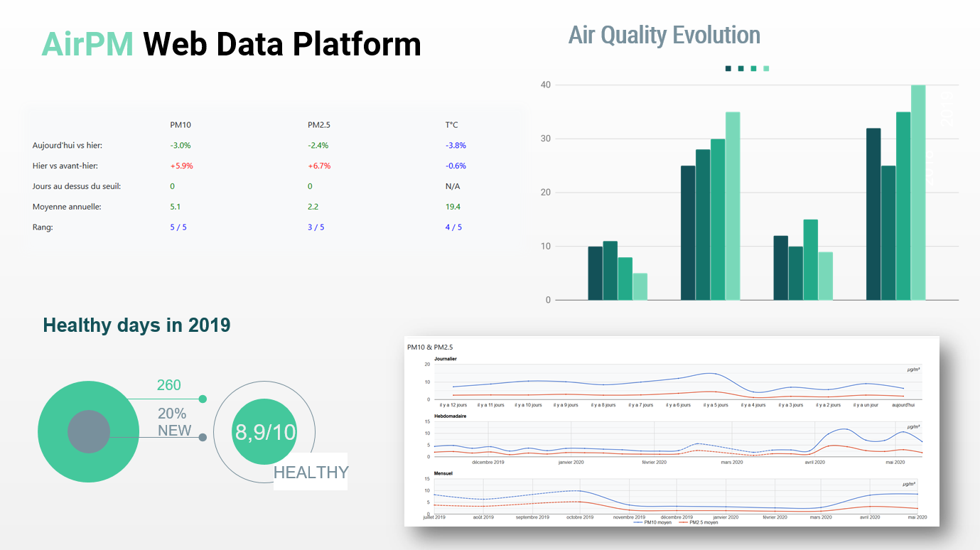This screenshot has width=980, height=550.
Task: Click the "Healthy days in 2019" heading
Action: tap(136, 325)
